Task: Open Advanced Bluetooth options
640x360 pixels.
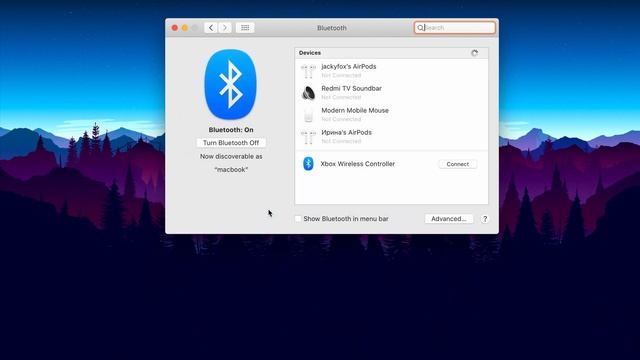Action: (x=449, y=219)
